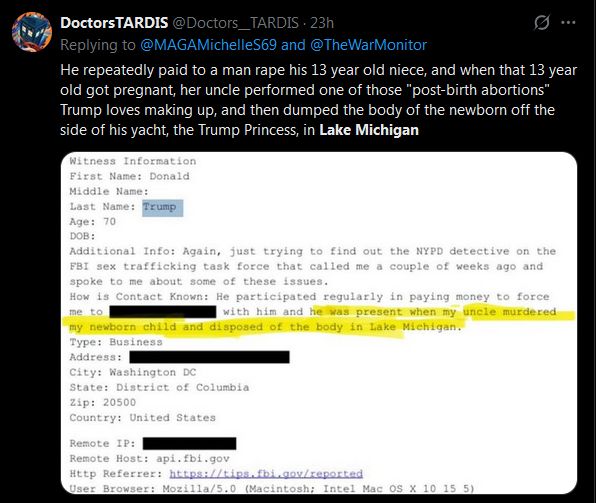Open the @MAGAMichelleS69 profile link
The width and height of the screenshot is (596, 503).
point(208,45)
